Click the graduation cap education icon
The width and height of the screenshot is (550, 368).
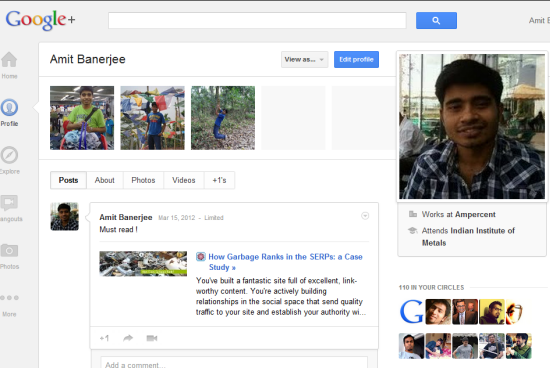413,230
